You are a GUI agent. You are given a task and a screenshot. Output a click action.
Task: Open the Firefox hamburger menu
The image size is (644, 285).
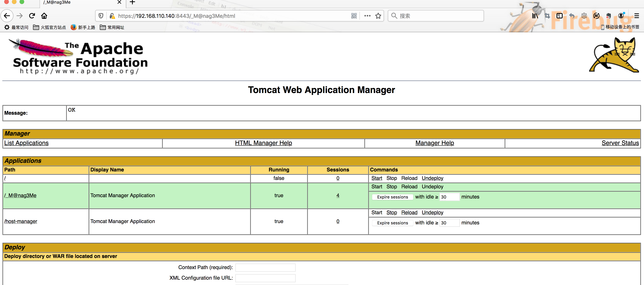point(637,16)
